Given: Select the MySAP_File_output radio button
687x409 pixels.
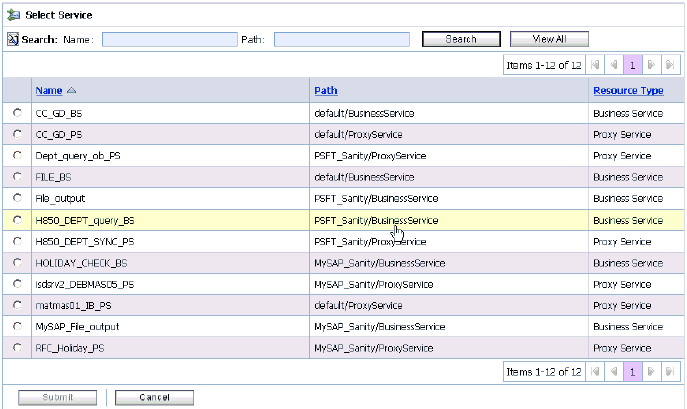Looking at the screenshot, I should pyautogui.click(x=17, y=326).
